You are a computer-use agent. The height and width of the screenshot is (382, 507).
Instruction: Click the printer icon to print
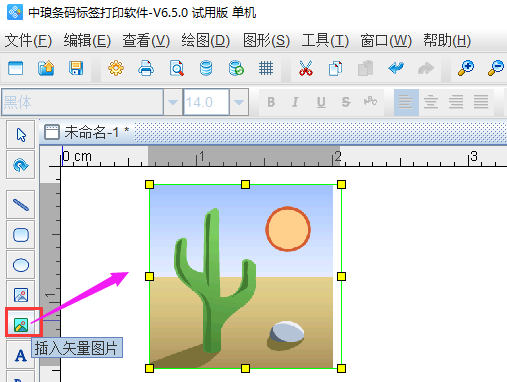coord(146,68)
